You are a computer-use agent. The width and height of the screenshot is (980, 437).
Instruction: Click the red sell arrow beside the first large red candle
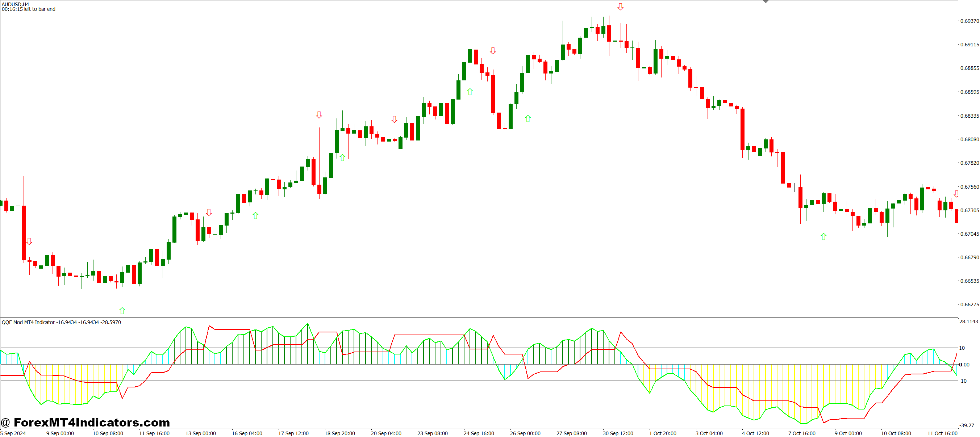tap(29, 241)
